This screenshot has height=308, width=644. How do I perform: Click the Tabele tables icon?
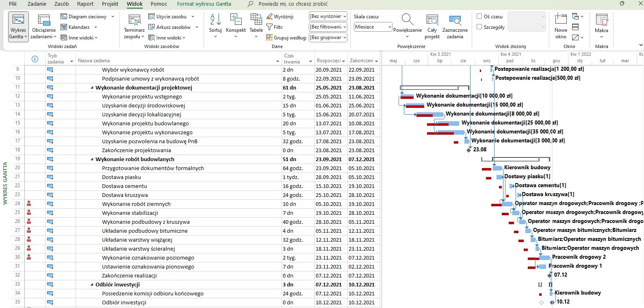[256, 20]
